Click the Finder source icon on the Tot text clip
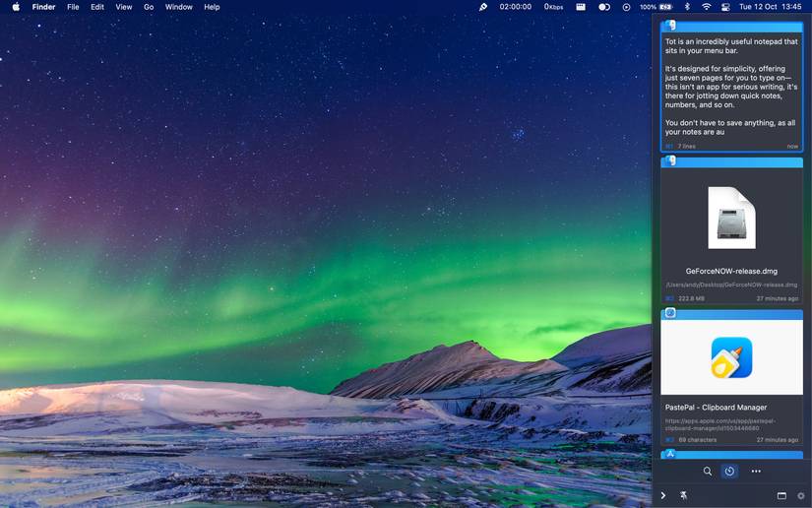Viewport: 812px width, 508px height. [670, 25]
